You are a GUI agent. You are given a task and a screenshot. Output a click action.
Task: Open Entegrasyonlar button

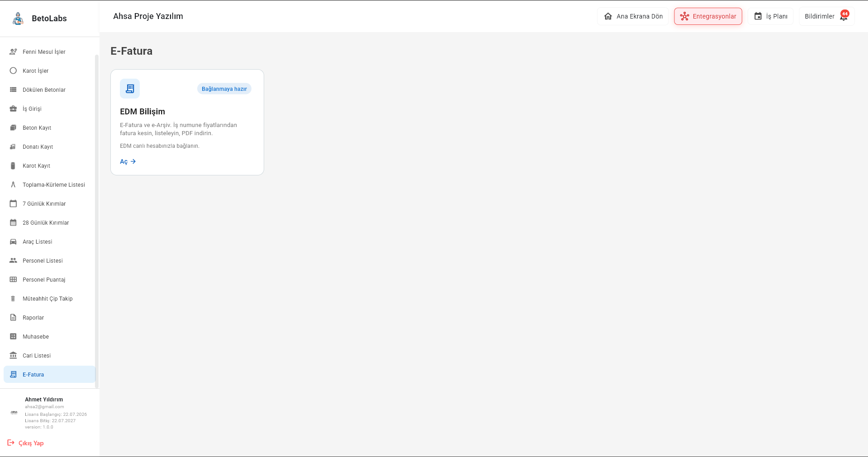[x=708, y=16]
